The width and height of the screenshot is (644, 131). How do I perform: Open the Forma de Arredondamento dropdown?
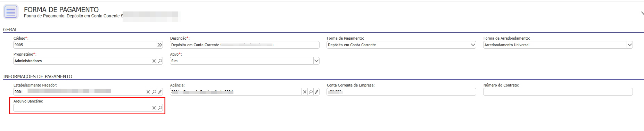pos(629,45)
